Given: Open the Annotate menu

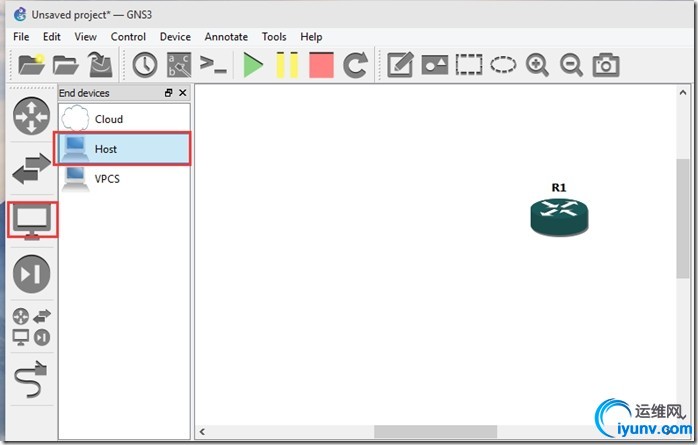Looking at the screenshot, I should click(x=226, y=37).
